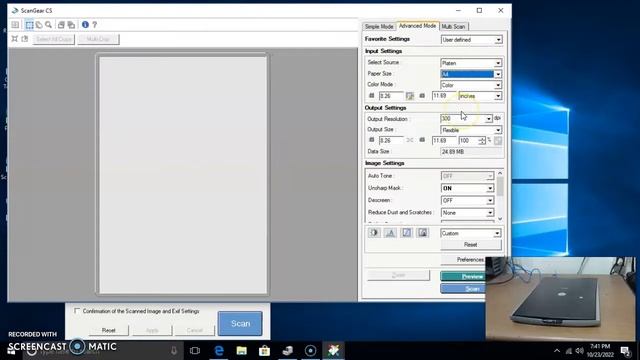Click the rotate right toolbar icon
Screen dimensions: 640x360
[x=71, y=25]
